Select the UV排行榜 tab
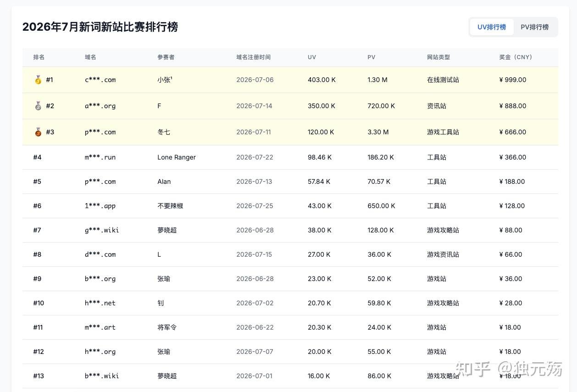This screenshot has height=392, width=577. pyautogui.click(x=492, y=27)
